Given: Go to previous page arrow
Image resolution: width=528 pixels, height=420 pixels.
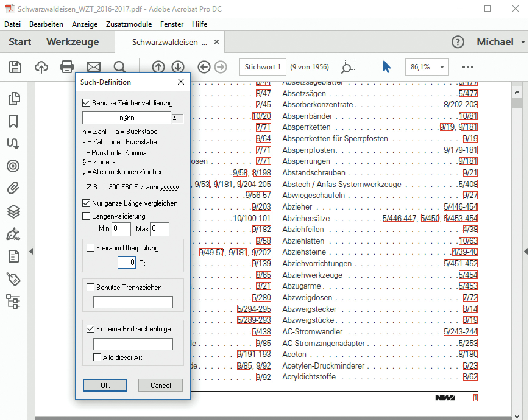Looking at the screenshot, I should (158, 67).
